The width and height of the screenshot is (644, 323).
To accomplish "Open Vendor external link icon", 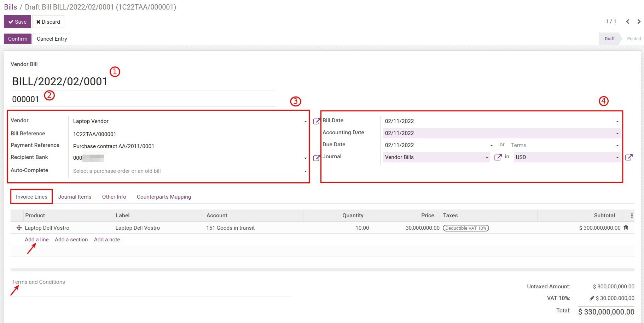I will [317, 121].
